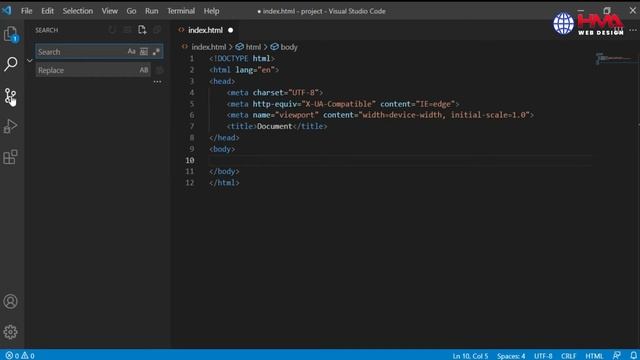
Task: Change indentation via Spaces: 4
Action: [511, 356]
